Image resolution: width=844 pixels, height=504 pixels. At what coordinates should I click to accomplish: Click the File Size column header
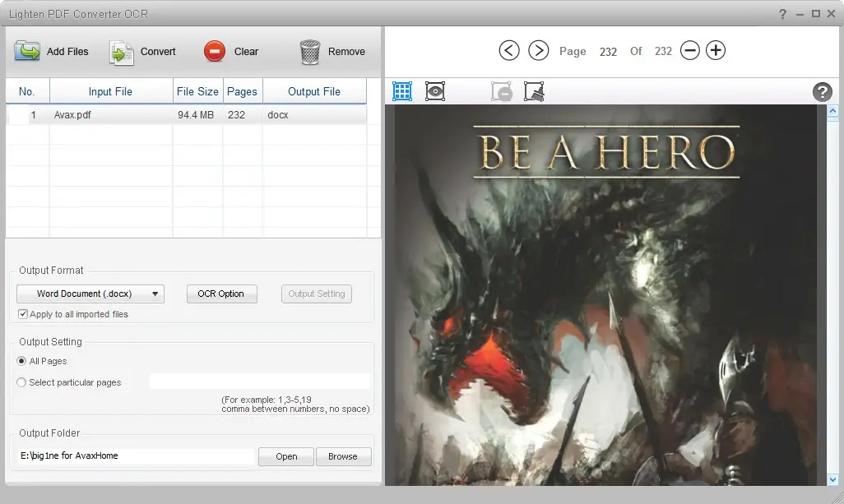(x=197, y=91)
